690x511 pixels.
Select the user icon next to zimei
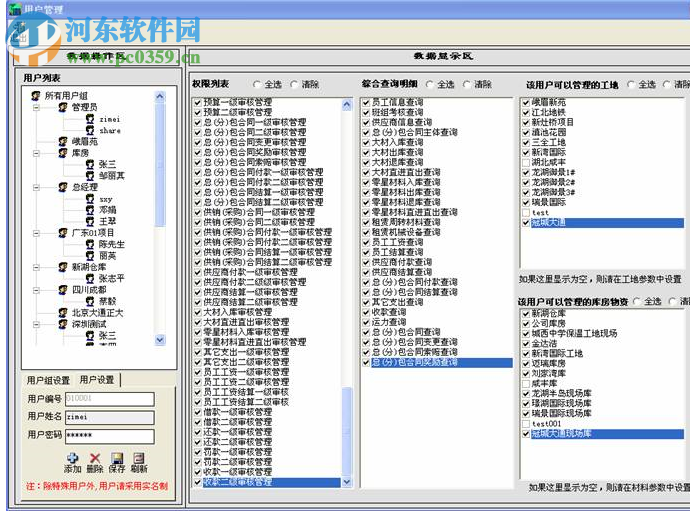[90, 119]
